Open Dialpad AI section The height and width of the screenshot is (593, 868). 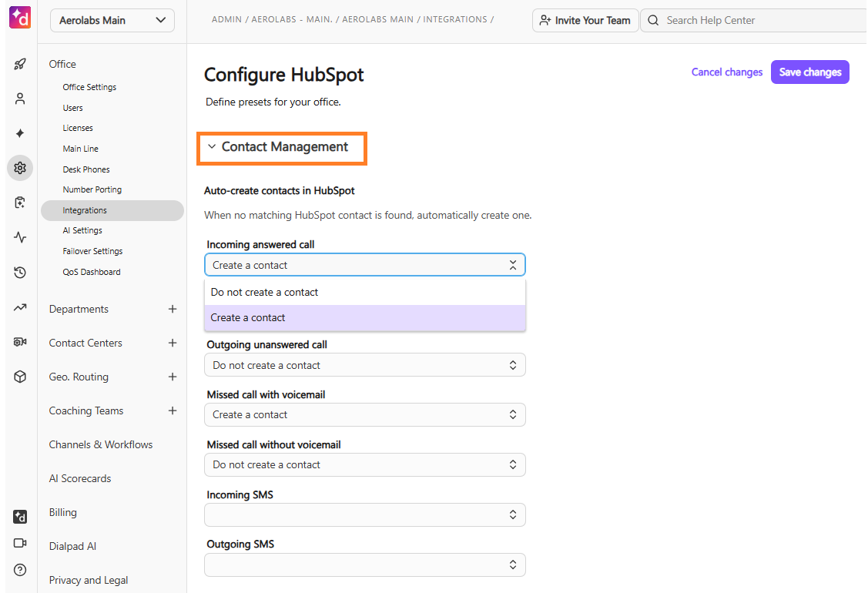(x=72, y=546)
